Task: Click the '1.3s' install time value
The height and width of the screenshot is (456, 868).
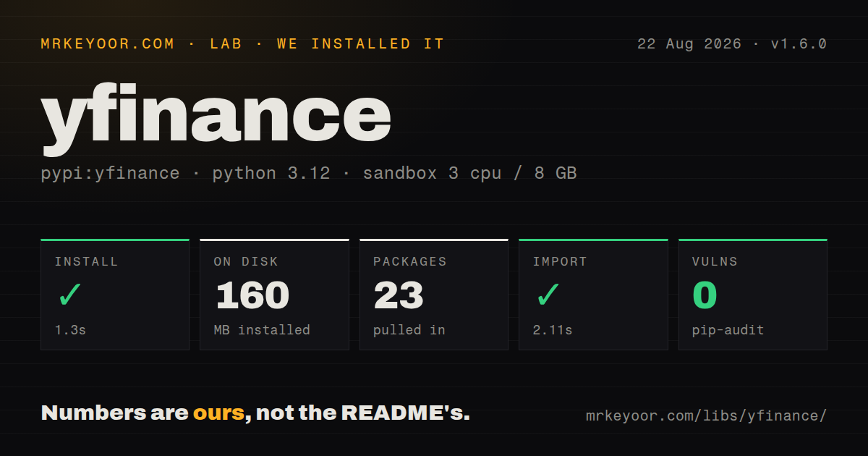Action: coord(70,330)
